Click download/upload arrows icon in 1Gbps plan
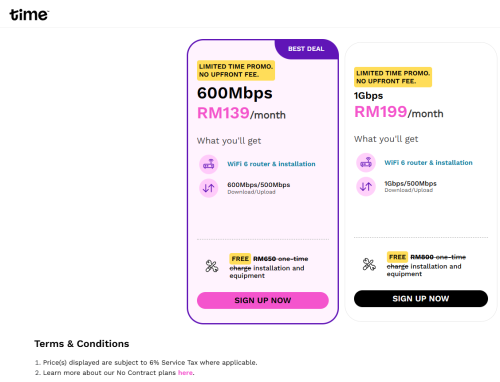 [x=366, y=187]
